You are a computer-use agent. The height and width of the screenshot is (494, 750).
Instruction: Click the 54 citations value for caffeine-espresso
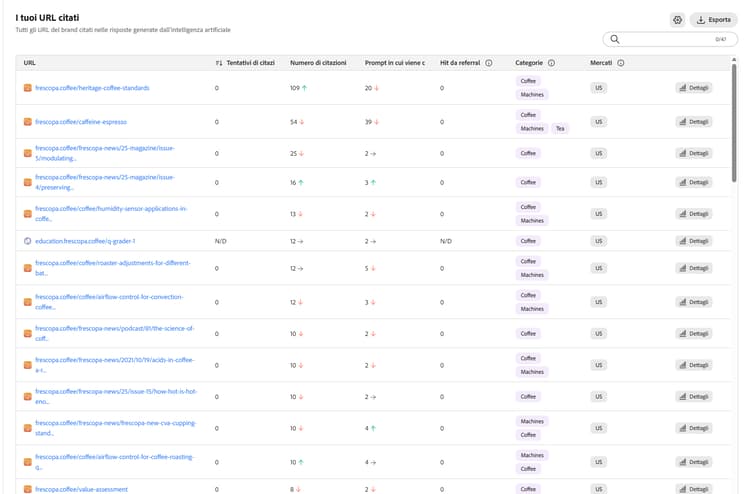294,122
